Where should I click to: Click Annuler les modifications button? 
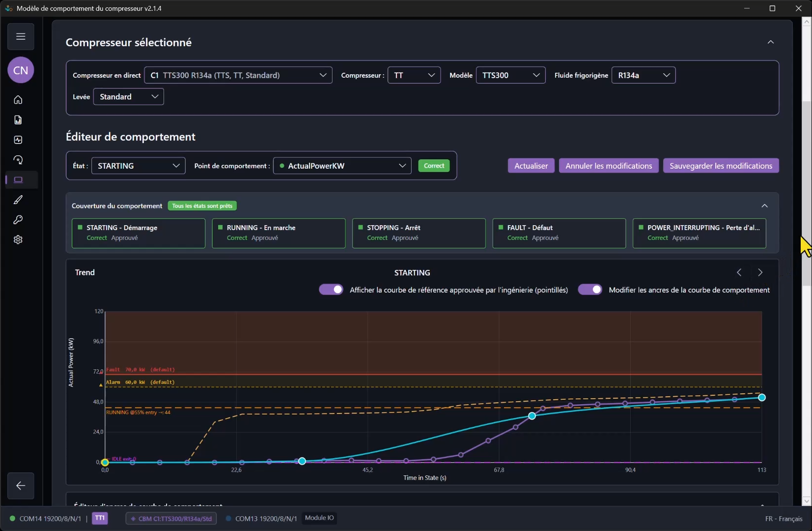(609, 166)
